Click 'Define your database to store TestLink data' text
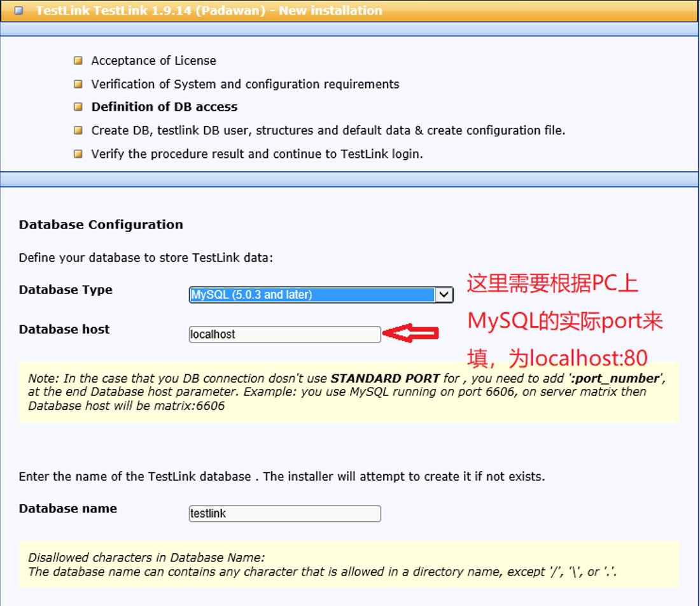 [x=146, y=258]
